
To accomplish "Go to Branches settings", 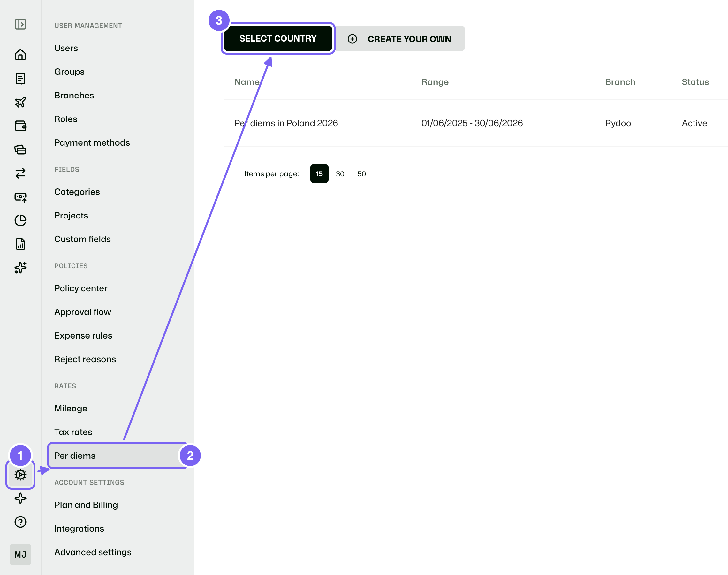I will point(74,95).
